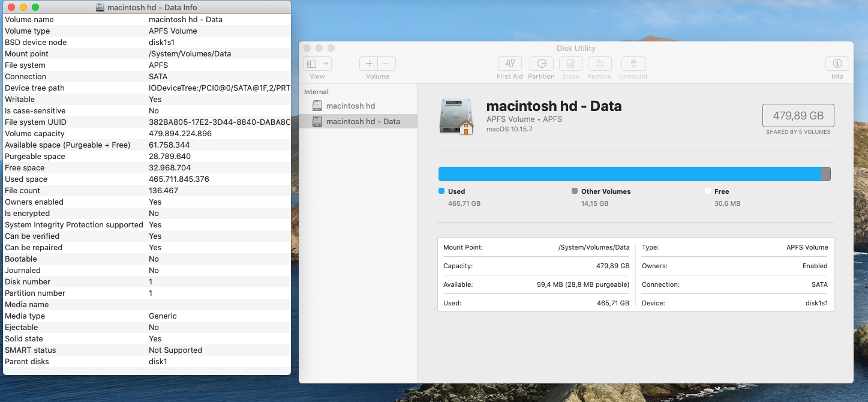The width and height of the screenshot is (868, 402).
Task: Select macintosh hd in the Disk Utility sidebar
Action: (x=351, y=106)
